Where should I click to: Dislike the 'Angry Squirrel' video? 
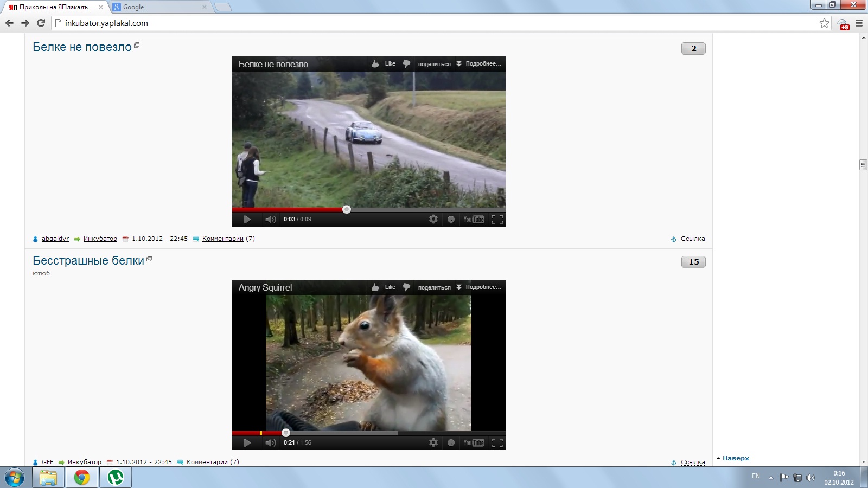click(x=406, y=287)
